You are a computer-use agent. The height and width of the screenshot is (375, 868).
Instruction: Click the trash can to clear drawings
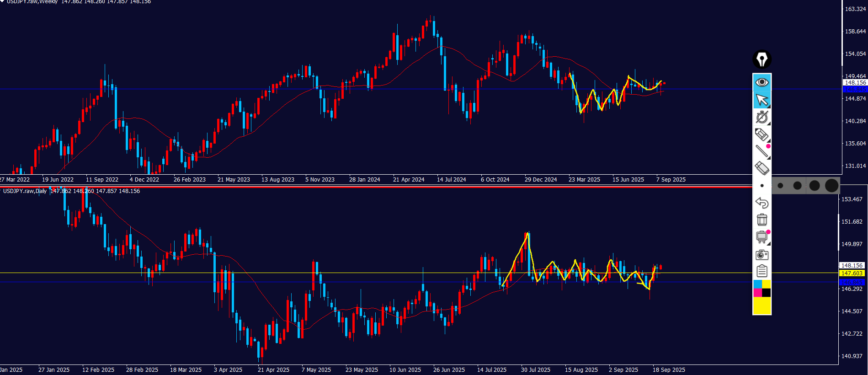pyautogui.click(x=761, y=220)
